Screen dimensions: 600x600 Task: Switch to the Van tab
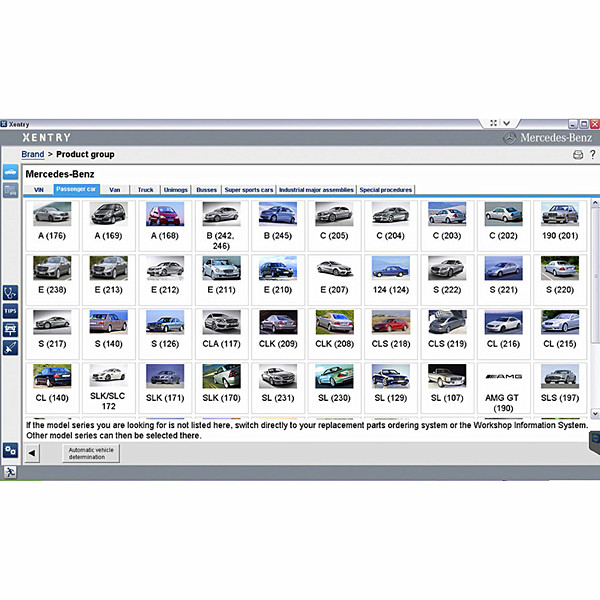[114, 190]
